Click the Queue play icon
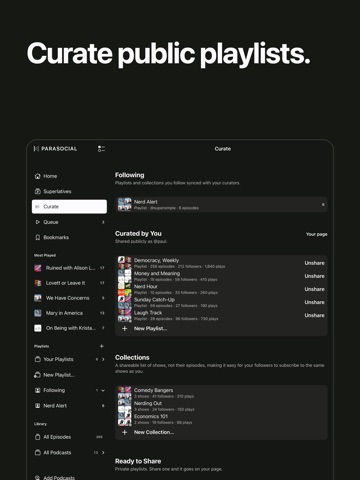The image size is (360, 480). pyautogui.click(x=38, y=222)
